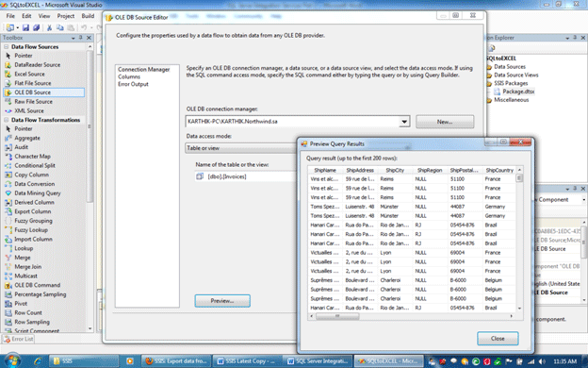Select the Copy Column transformation
588x368 pixels.
pos(31,175)
